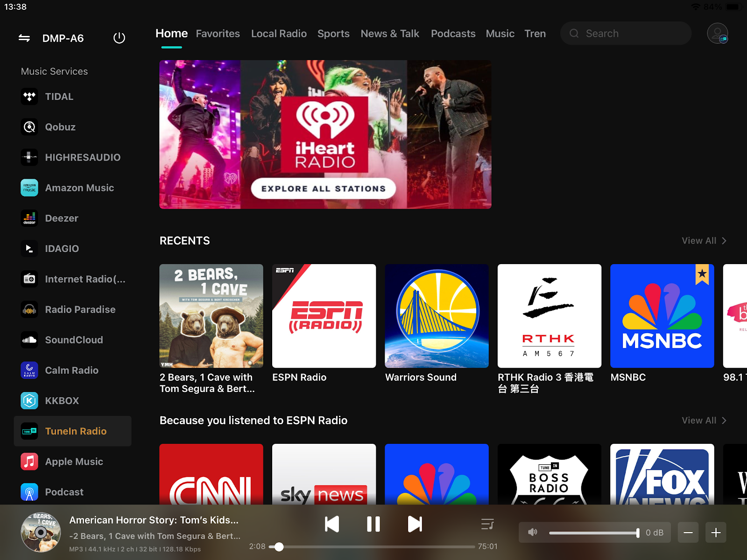Image resolution: width=747 pixels, height=560 pixels.
Task: Skip to next track
Action: (415, 524)
